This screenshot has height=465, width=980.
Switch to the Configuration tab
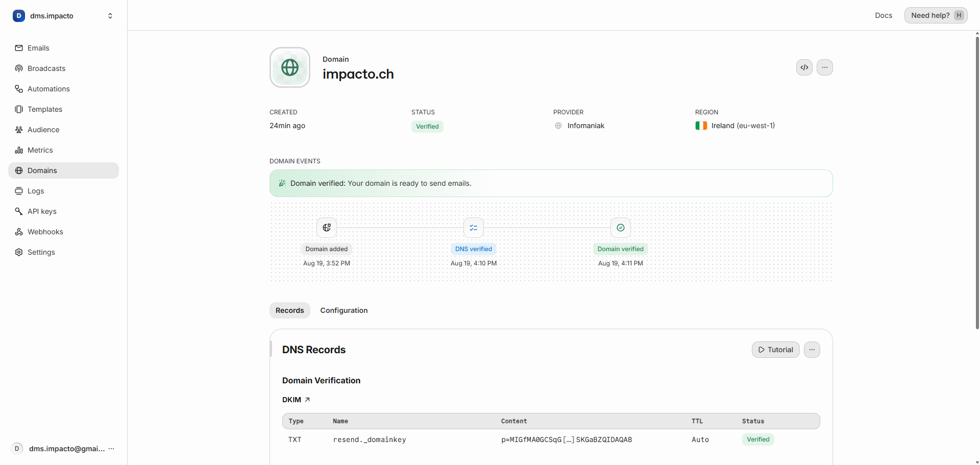click(x=344, y=310)
